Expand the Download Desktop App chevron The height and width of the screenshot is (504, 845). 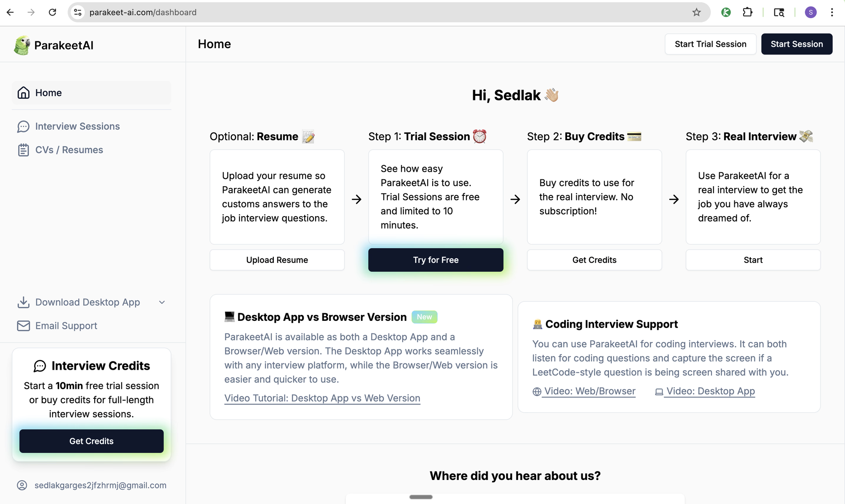coord(162,302)
